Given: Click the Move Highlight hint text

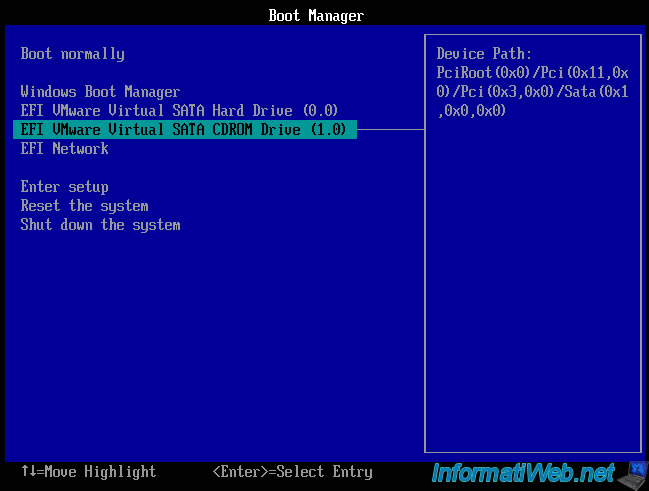Looking at the screenshot, I should tap(98, 472).
